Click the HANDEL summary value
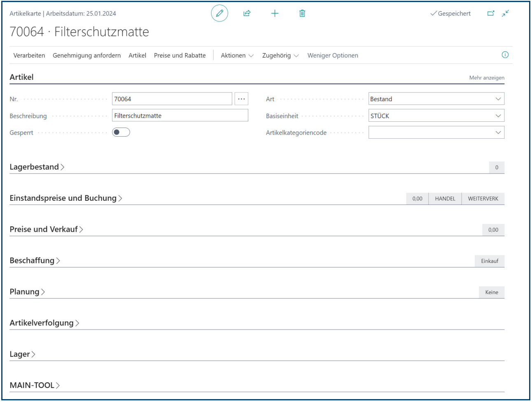The image size is (532, 402). pos(445,199)
